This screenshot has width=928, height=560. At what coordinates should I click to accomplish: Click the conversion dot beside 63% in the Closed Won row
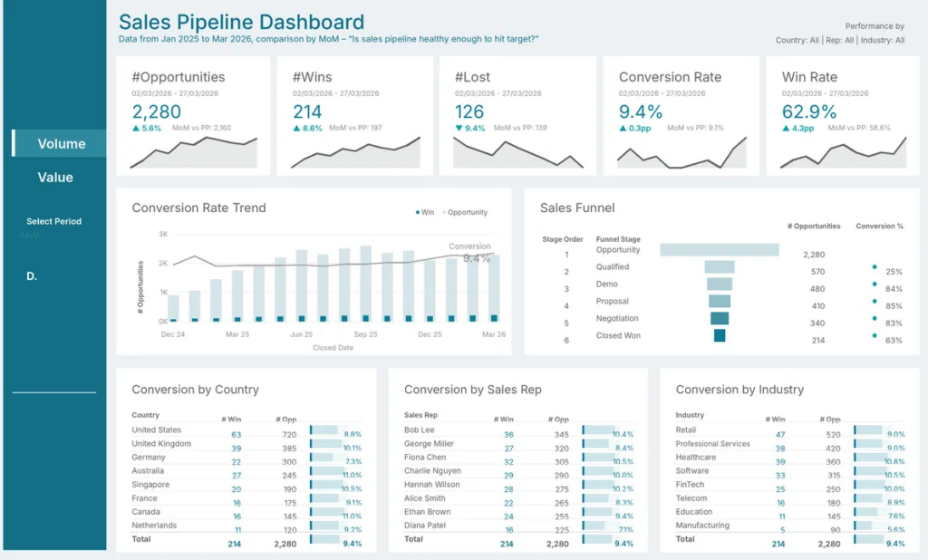click(875, 335)
